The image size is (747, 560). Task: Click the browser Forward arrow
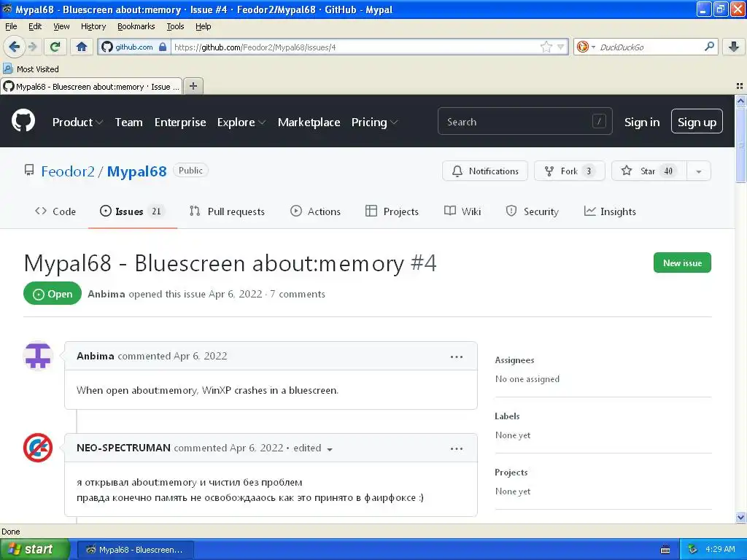(x=32, y=47)
